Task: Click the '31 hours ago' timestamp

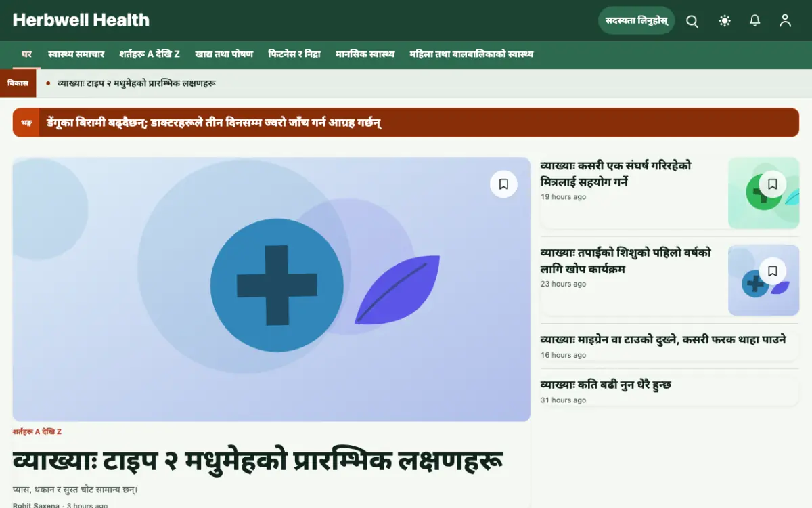Action: [563, 400]
